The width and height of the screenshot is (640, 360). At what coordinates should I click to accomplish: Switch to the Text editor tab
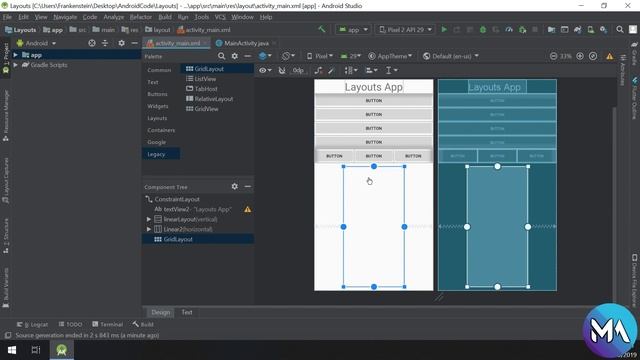pyautogui.click(x=187, y=312)
